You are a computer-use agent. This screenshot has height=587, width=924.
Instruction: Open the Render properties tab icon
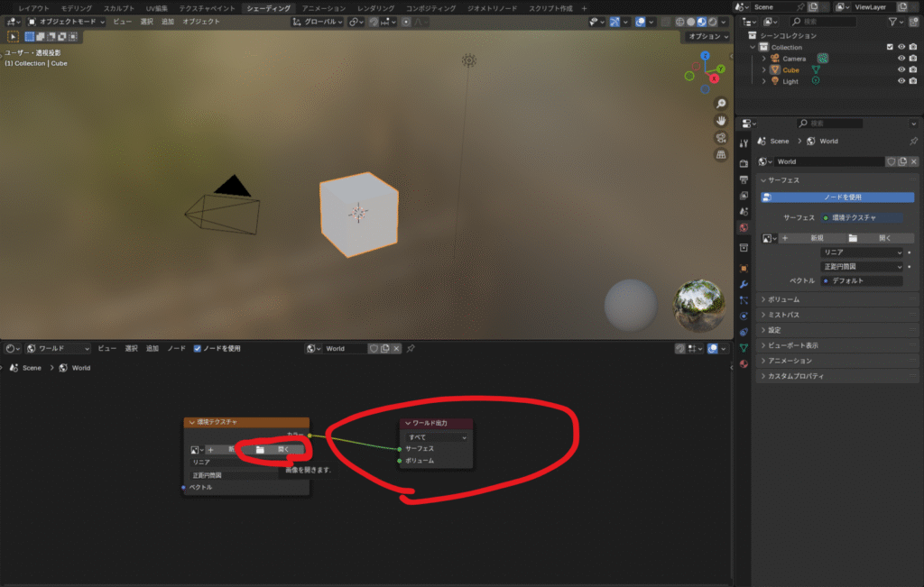(744, 163)
